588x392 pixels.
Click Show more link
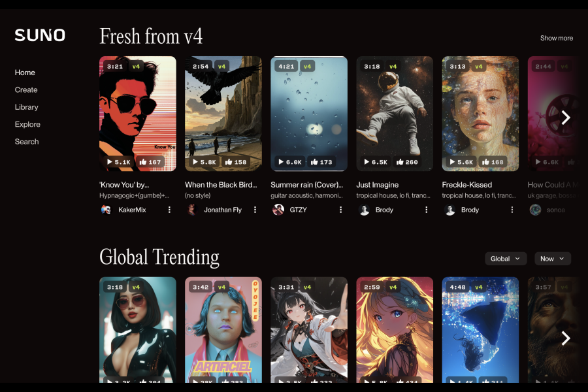click(556, 38)
